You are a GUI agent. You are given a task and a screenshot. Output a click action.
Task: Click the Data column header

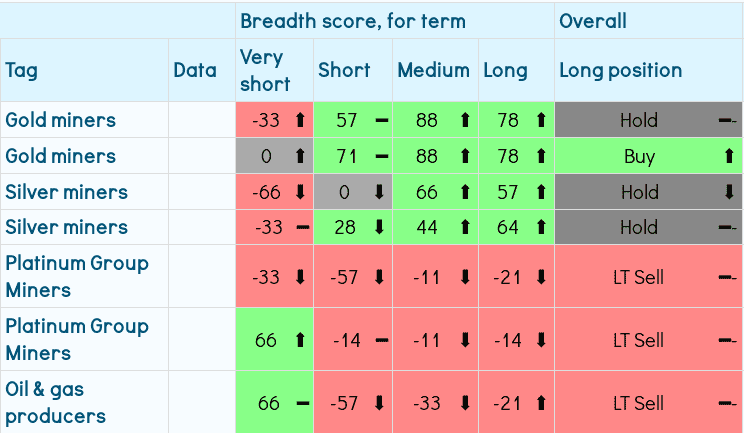(195, 70)
